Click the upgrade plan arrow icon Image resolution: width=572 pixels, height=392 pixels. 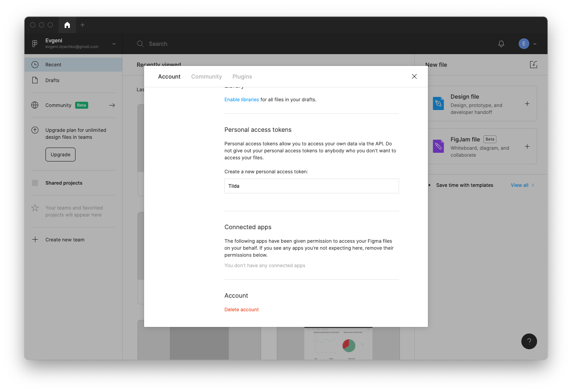click(x=35, y=130)
